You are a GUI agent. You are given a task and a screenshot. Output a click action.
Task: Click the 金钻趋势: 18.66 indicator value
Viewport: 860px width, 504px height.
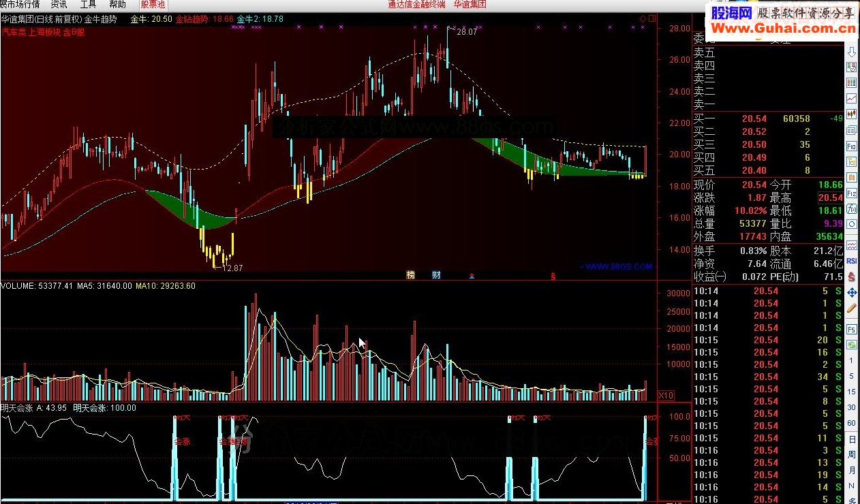click(x=204, y=19)
